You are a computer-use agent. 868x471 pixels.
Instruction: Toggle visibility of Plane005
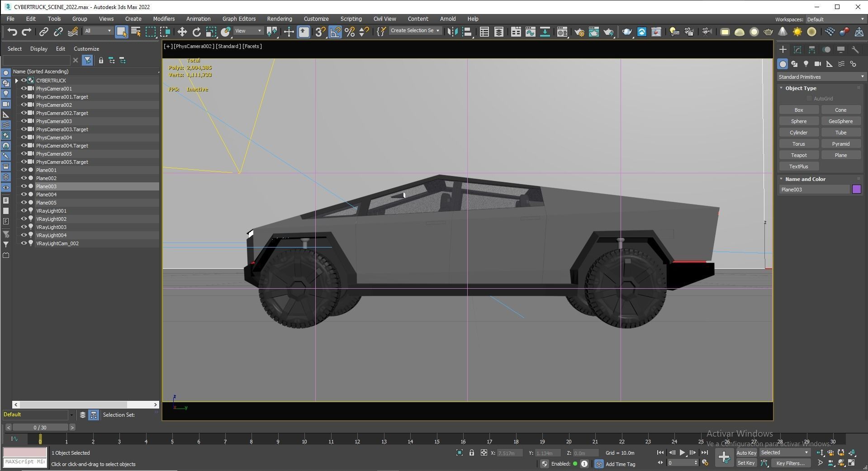[24, 203]
